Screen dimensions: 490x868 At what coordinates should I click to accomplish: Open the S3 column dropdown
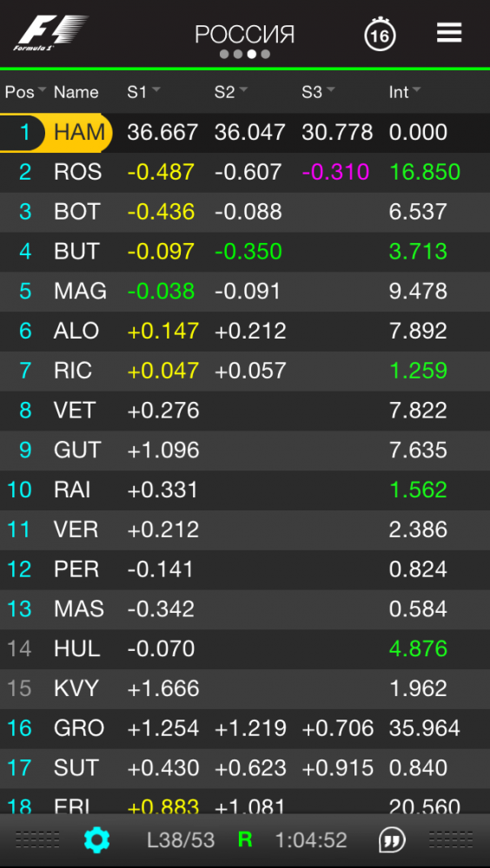(330, 89)
